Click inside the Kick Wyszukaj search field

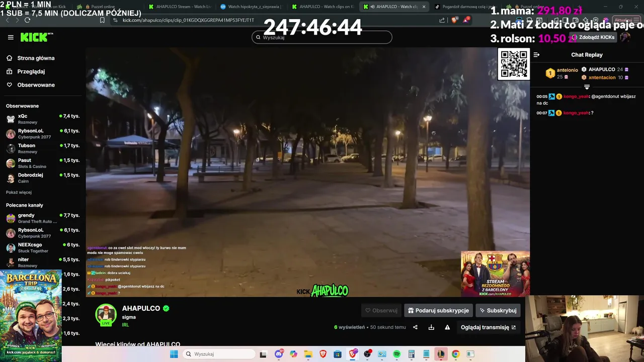point(322,37)
